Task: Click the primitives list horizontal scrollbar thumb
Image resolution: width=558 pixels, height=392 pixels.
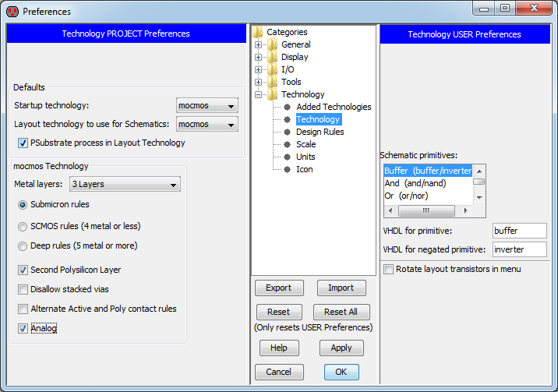Action: [426, 210]
